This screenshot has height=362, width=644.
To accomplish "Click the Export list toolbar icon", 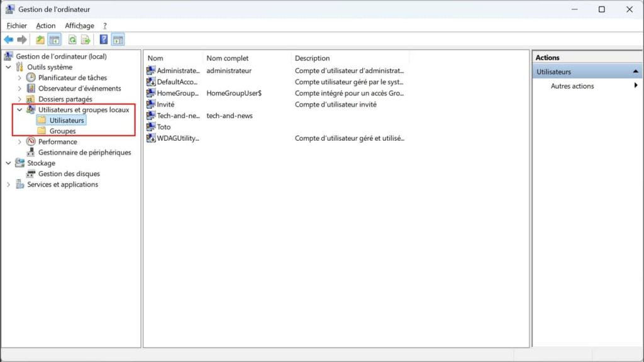I will click(x=86, y=39).
